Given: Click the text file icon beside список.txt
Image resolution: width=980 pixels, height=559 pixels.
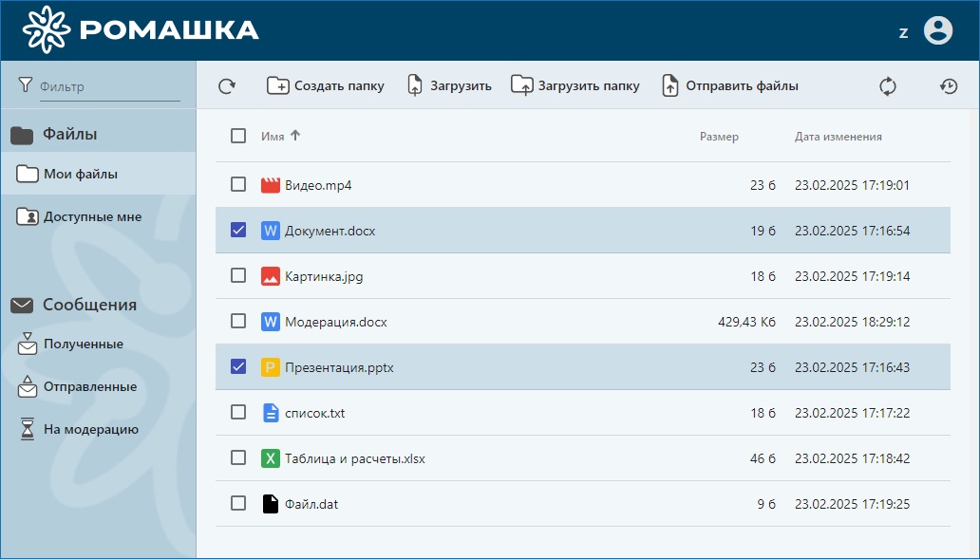Looking at the screenshot, I should (270, 413).
